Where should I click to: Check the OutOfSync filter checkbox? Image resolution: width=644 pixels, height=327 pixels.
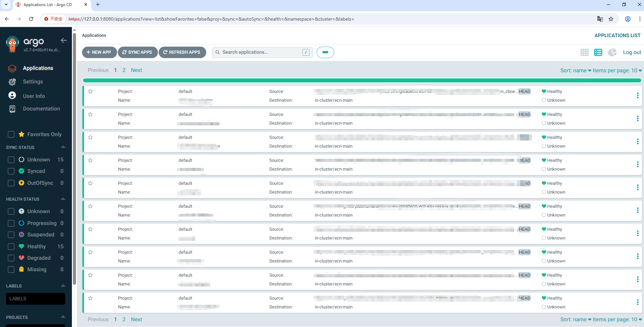coord(11,183)
